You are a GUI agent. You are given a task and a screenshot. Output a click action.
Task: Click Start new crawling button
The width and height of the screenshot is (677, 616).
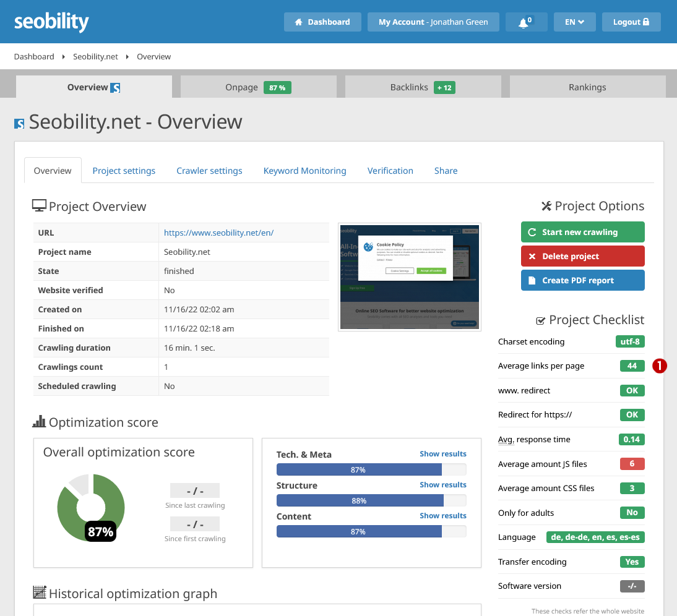(582, 232)
